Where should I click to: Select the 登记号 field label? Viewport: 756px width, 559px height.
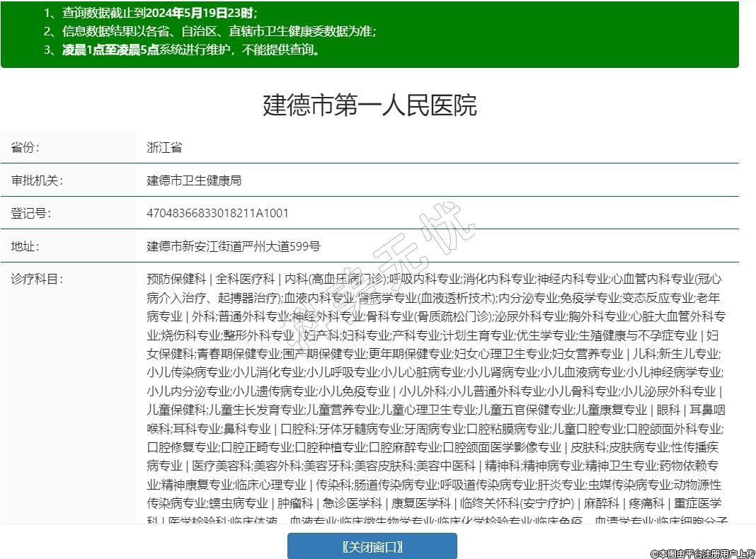pyautogui.click(x=31, y=213)
